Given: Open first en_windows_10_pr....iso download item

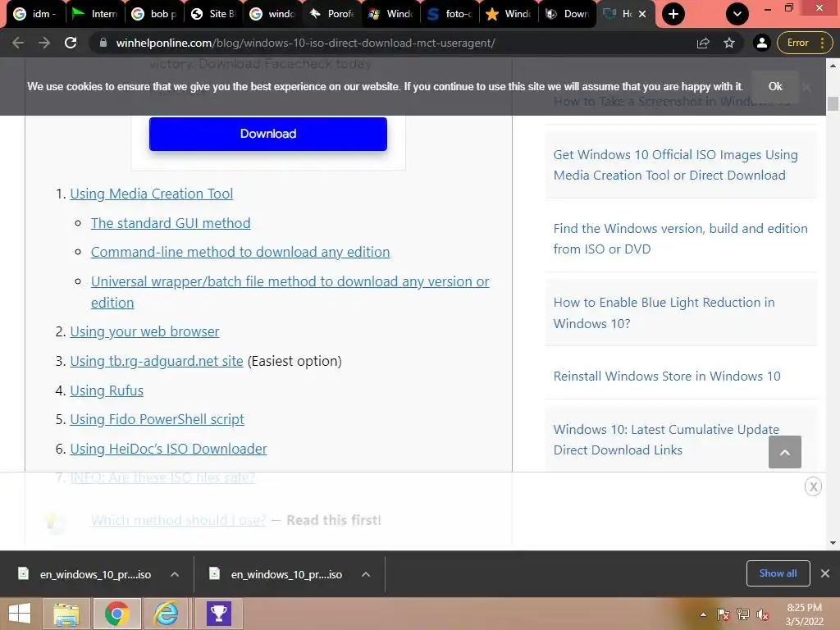Looking at the screenshot, I should 85,574.
